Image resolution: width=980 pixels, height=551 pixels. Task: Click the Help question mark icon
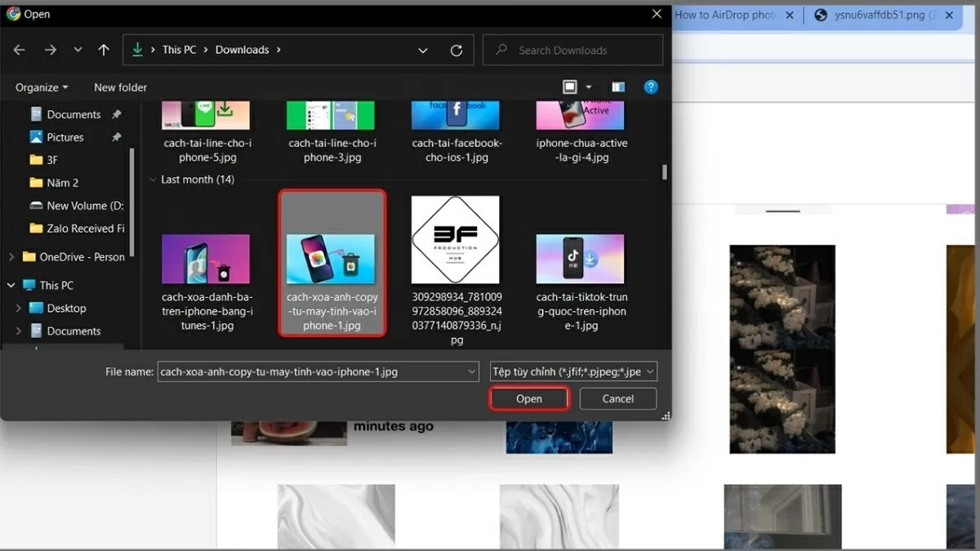[650, 87]
